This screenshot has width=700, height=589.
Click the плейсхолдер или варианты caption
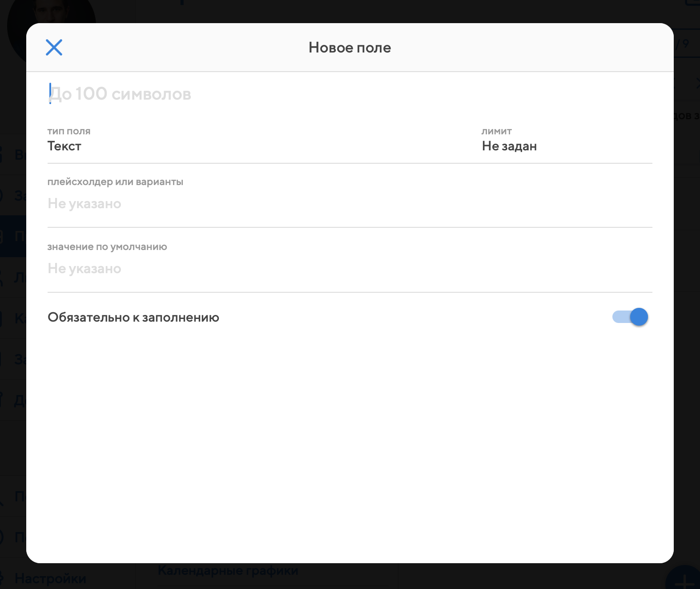click(x=115, y=182)
